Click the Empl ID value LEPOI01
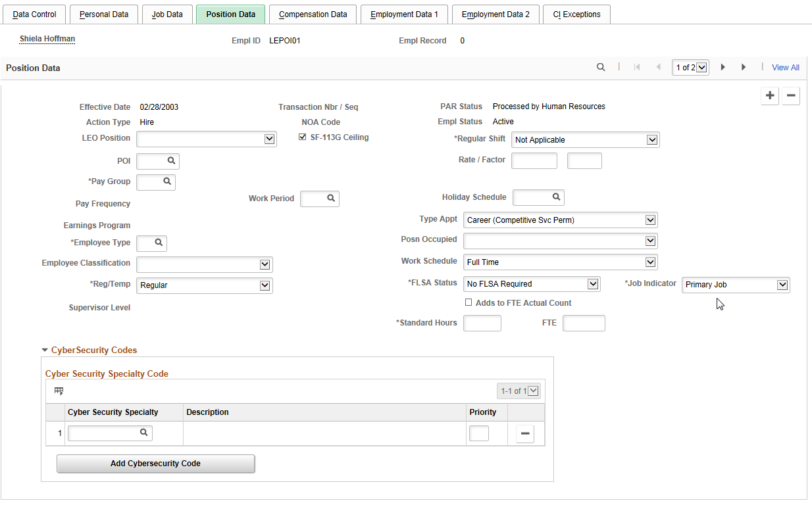812x505 pixels. 285,41
